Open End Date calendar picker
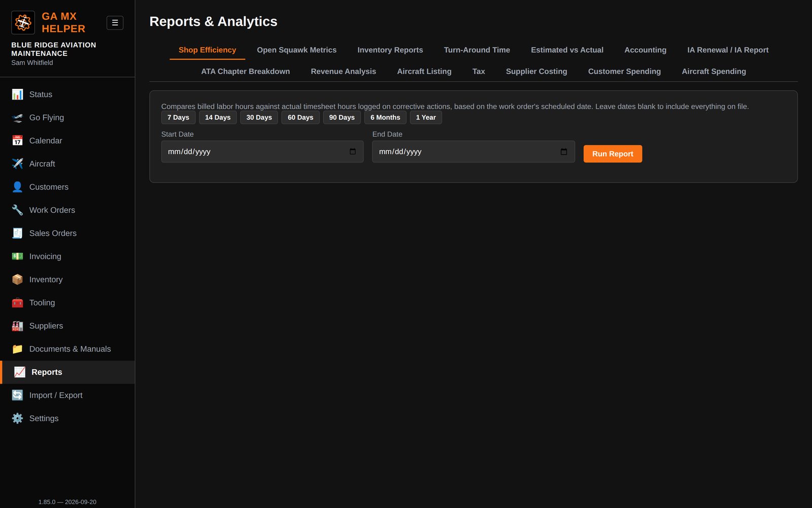812x508 pixels. [x=564, y=151]
